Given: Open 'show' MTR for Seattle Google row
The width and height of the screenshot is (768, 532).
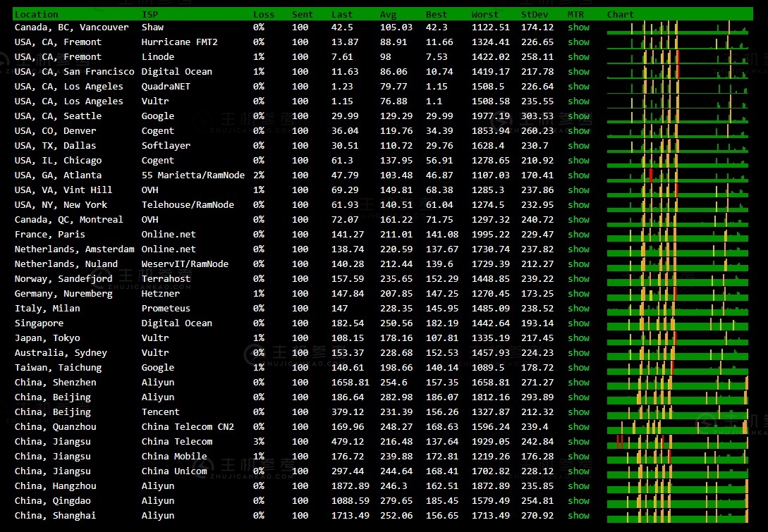Looking at the screenshot, I should pyautogui.click(x=578, y=116).
